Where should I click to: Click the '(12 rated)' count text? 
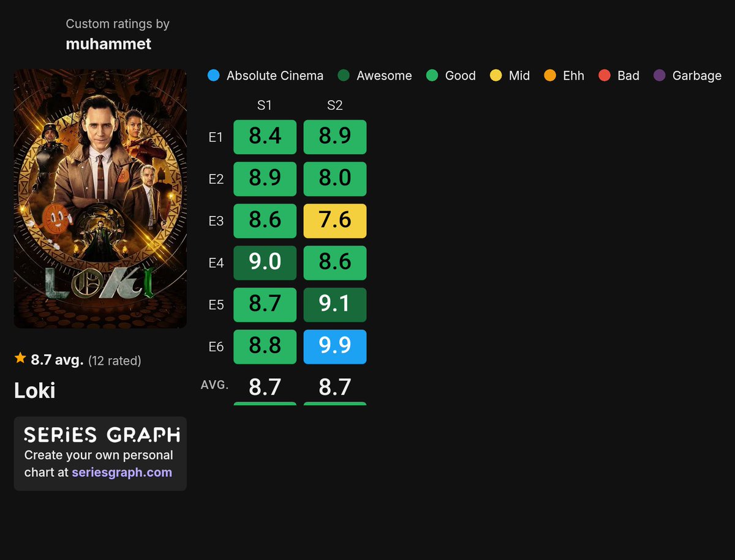115,360
